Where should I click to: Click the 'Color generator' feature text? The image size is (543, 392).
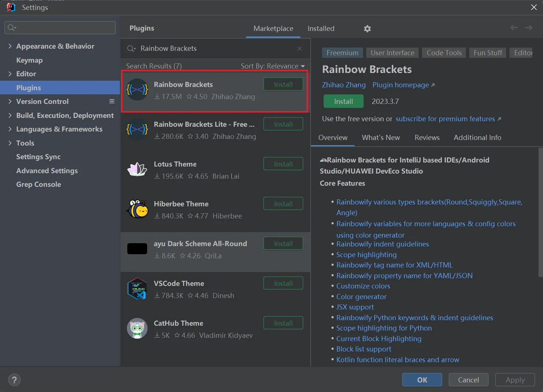point(361,297)
